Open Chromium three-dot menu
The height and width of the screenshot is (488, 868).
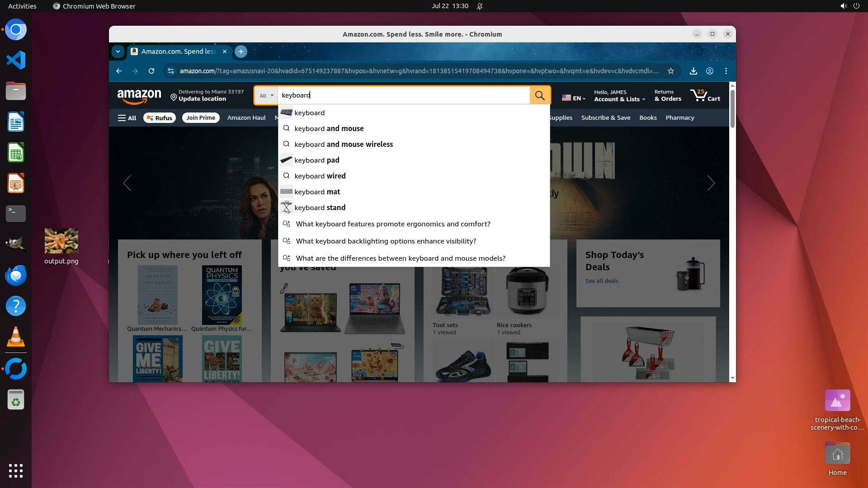(726, 71)
